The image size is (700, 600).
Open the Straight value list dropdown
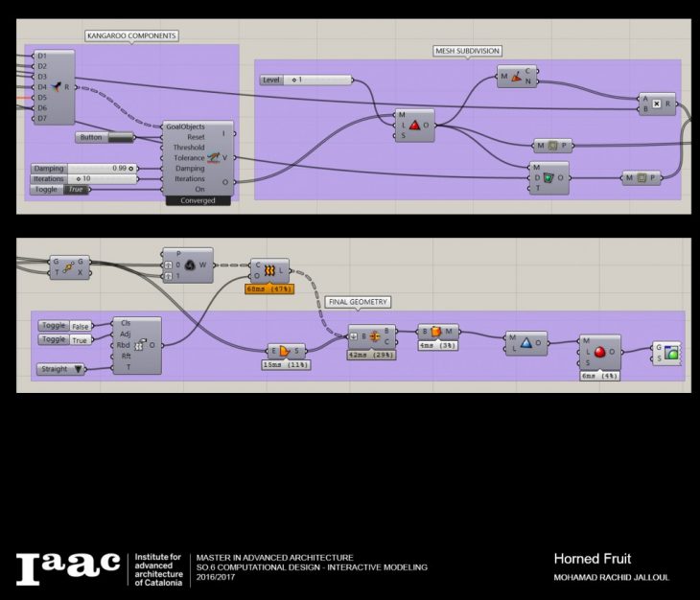[79, 368]
